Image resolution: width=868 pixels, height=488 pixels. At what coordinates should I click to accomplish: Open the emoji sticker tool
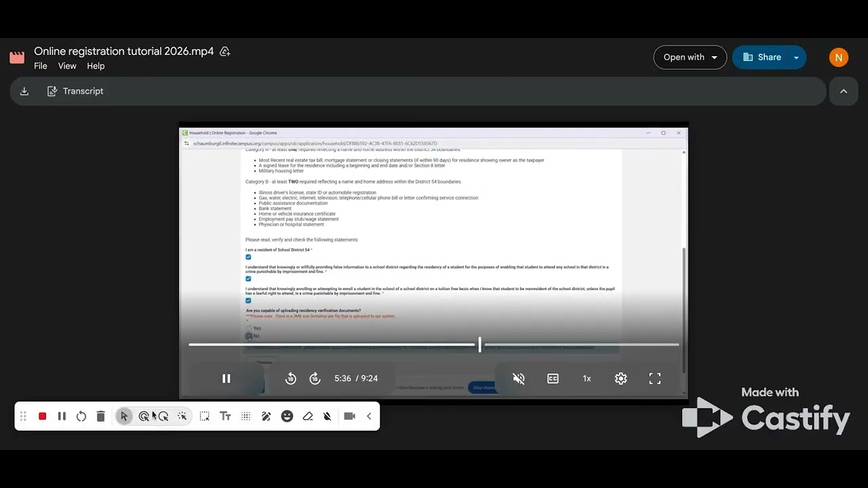287,416
